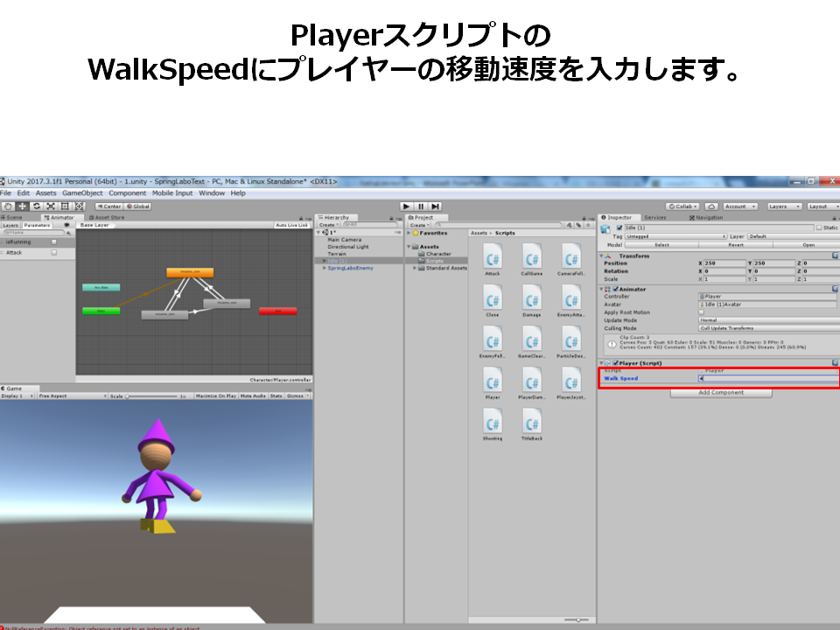Image resolution: width=840 pixels, height=630 pixels.
Task: Enable the Static checkbox
Action: 819,227
